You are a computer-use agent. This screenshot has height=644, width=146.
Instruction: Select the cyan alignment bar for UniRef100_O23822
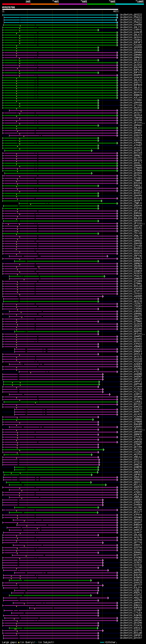(60, 20)
